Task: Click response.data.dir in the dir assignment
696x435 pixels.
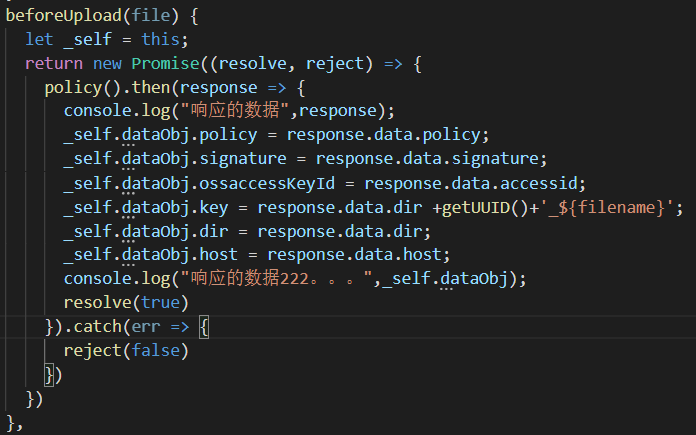Action: [340, 232]
